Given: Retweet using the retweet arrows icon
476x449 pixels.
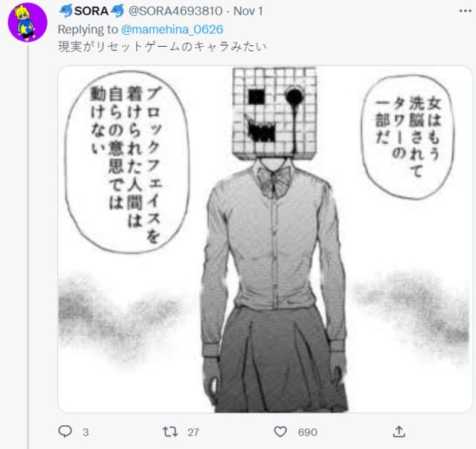Looking at the screenshot, I should (x=170, y=431).
